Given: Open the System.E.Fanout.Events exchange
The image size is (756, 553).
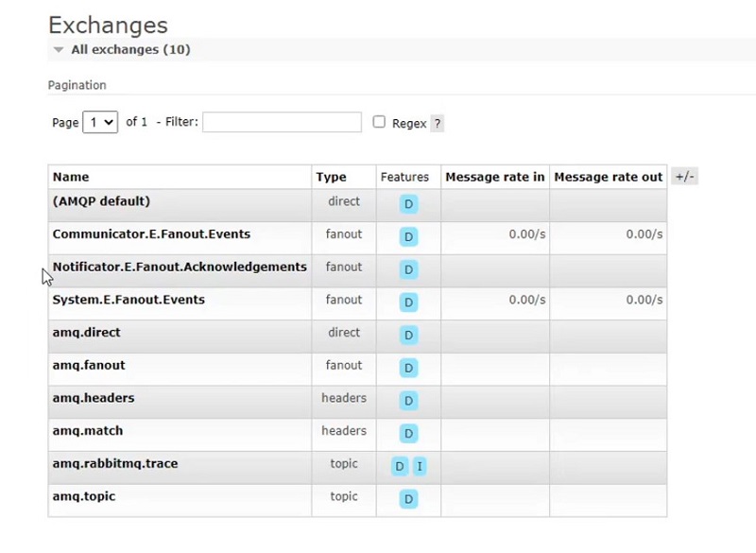Looking at the screenshot, I should [129, 300].
